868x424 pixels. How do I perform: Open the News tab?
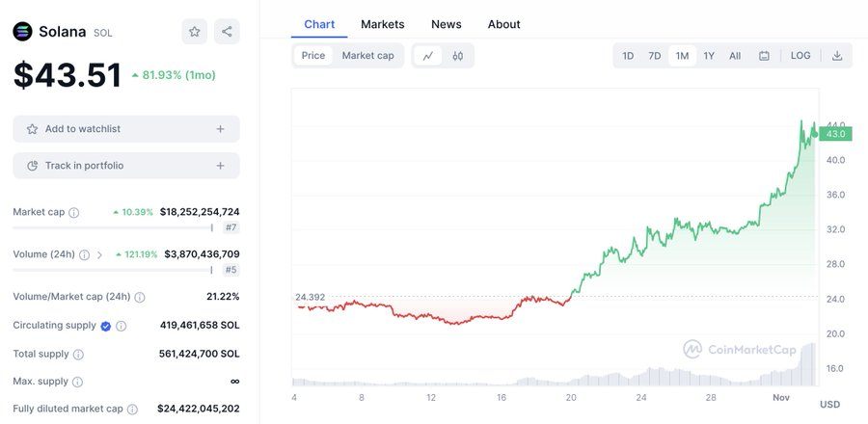point(447,24)
